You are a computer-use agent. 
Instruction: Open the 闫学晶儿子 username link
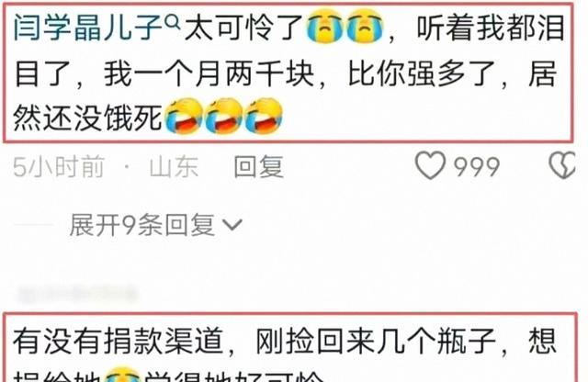coord(88,28)
